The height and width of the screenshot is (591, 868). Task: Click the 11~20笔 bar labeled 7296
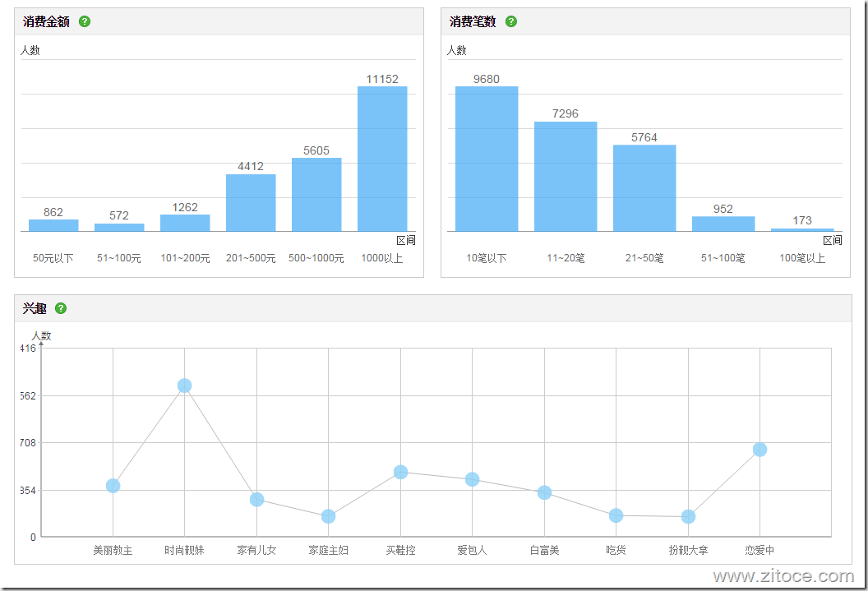pyautogui.click(x=566, y=177)
